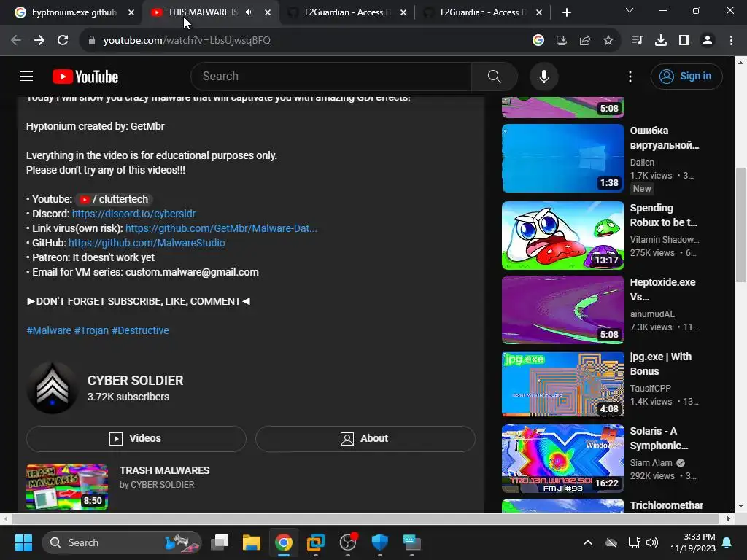The image size is (747, 560).
Task: Go back in browser history
Action: click(16, 41)
